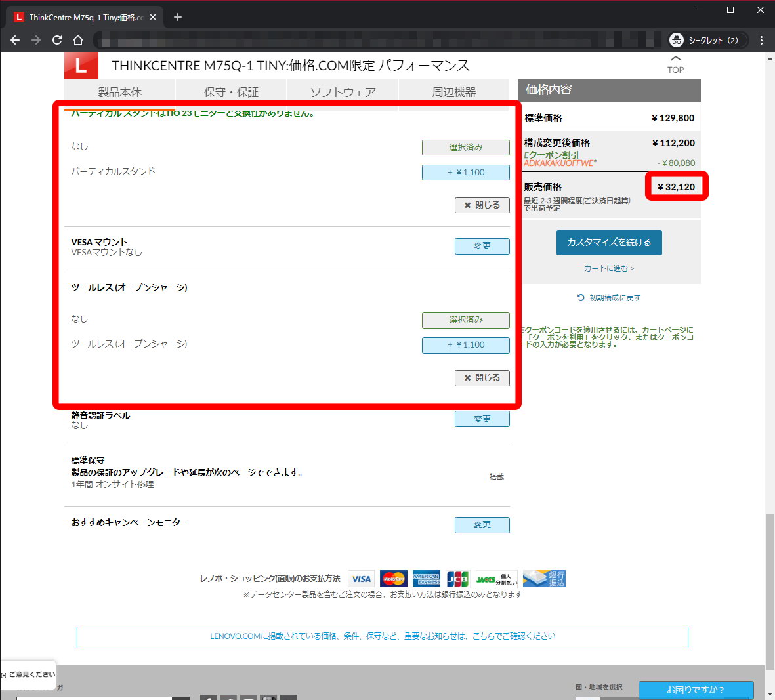The height and width of the screenshot is (700, 775).
Task: Add バーティカルスタンド for +¥1,100
Action: coord(466,173)
